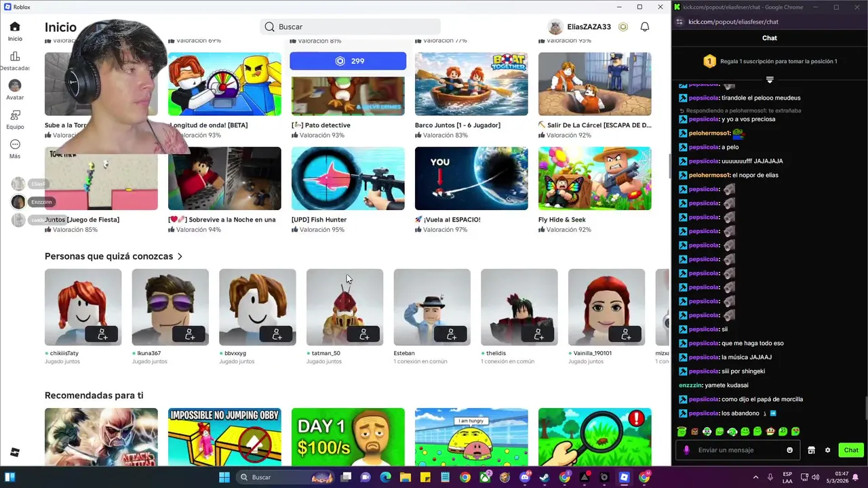Click the blue 299 Robux button
The image size is (868, 488).
pyautogui.click(x=348, y=61)
